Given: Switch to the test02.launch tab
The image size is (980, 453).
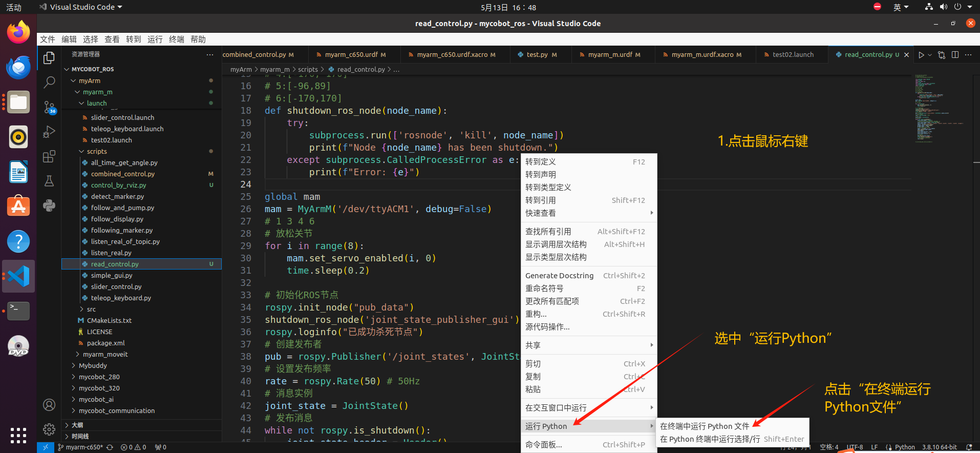Looking at the screenshot, I should 793,55.
